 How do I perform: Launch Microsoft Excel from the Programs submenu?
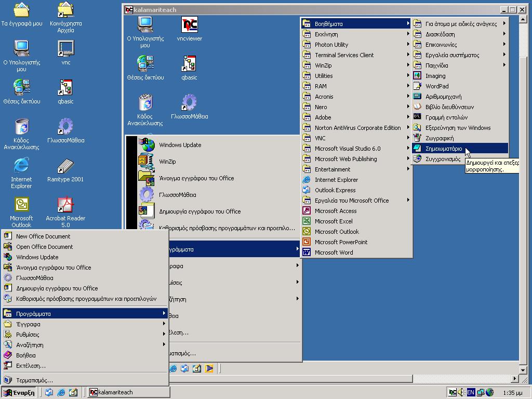[356, 221]
